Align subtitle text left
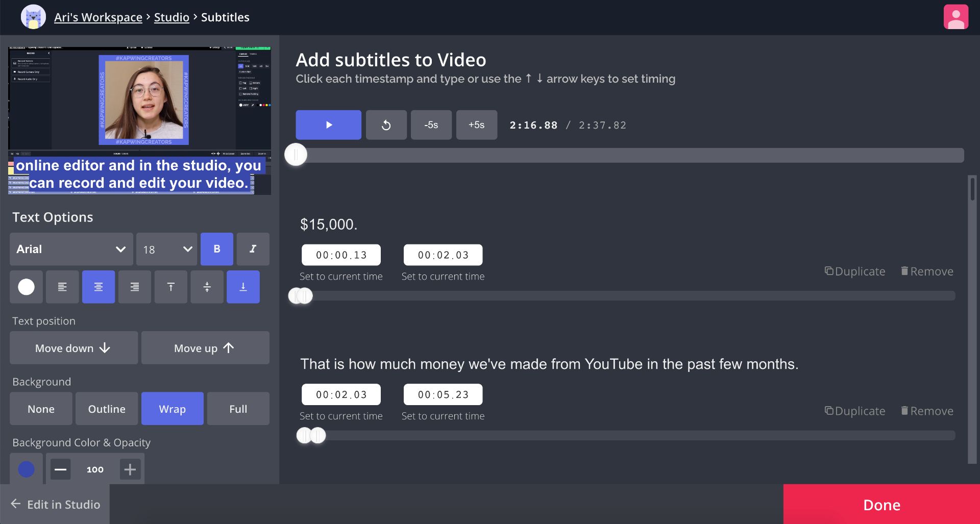This screenshot has width=980, height=524. (62, 287)
